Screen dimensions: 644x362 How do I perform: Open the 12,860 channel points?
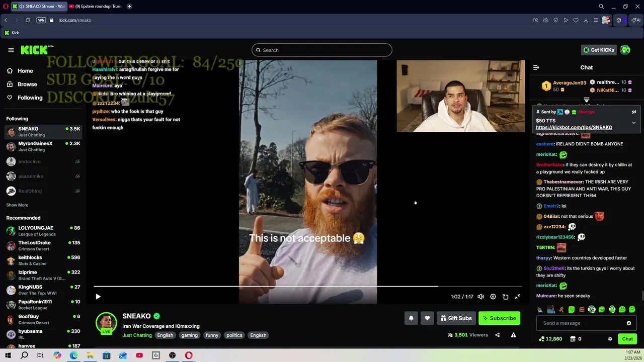pos(550,339)
